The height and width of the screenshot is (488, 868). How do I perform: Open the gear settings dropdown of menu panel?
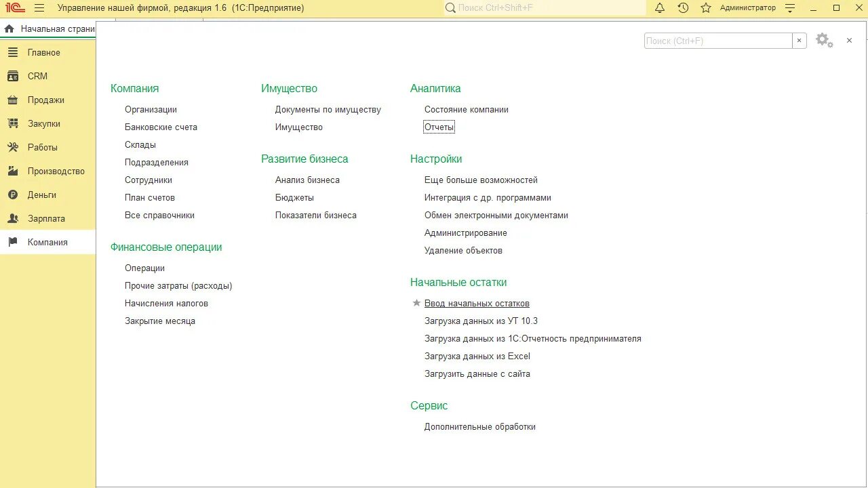(824, 41)
